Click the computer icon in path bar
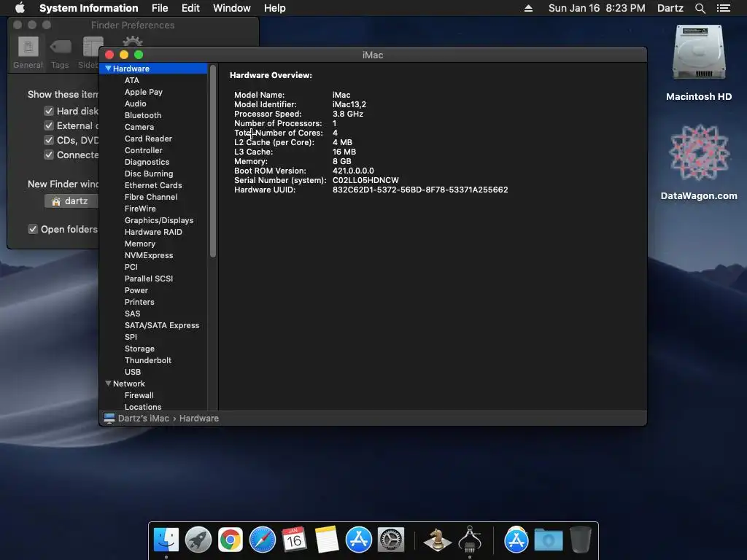 click(x=109, y=418)
